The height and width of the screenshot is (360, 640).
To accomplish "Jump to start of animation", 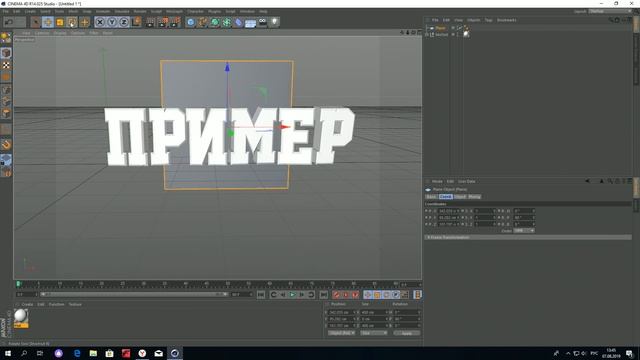I will 261,294.
